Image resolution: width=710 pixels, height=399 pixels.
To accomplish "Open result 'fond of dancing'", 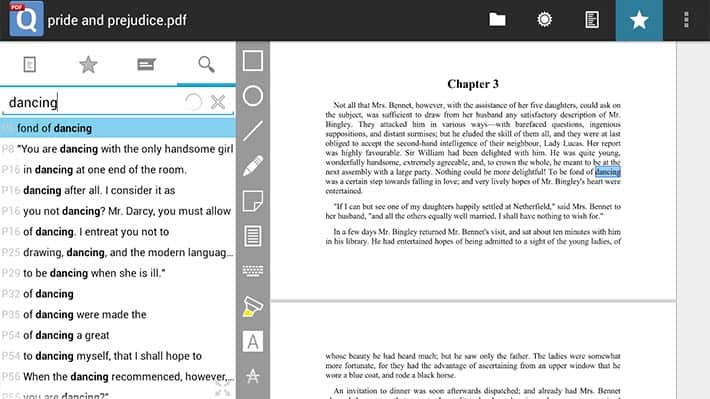I will [118, 128].
